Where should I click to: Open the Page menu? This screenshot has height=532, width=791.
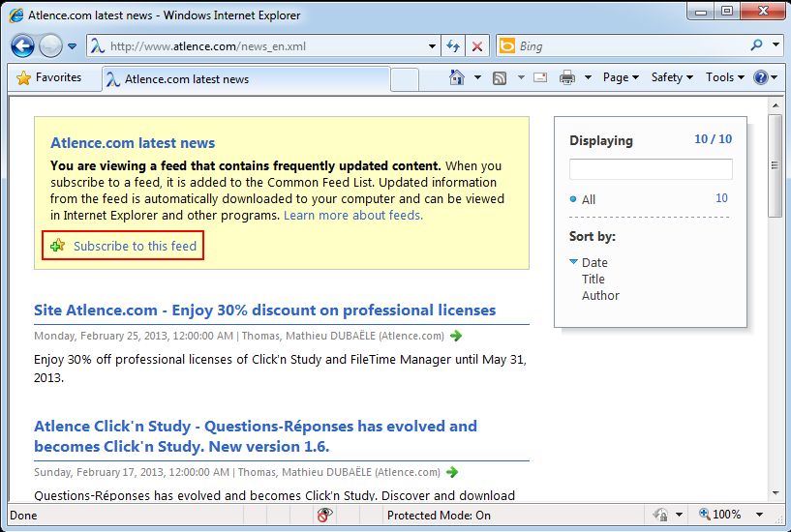click(x=621, y=77)
